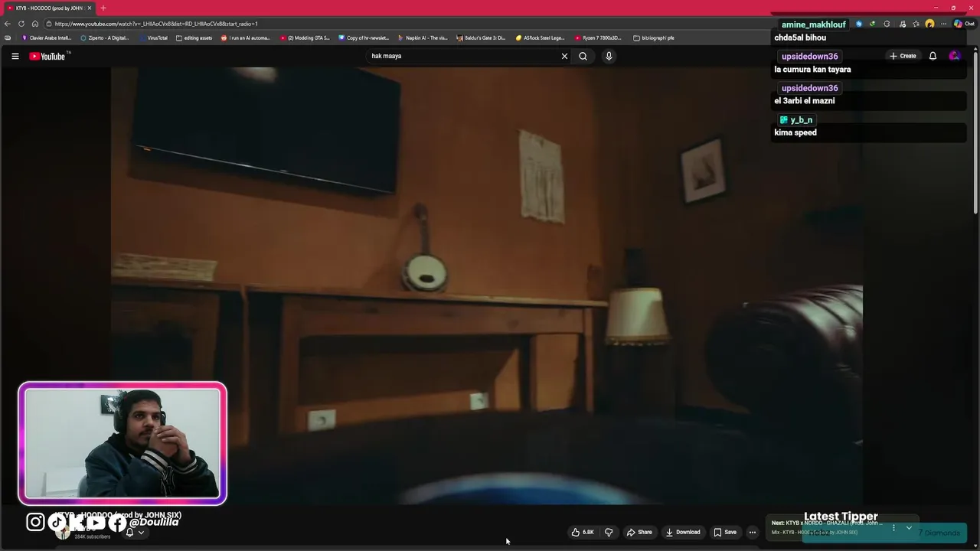Click the video player area
The image size is (980, 551).
click(487, 285)
